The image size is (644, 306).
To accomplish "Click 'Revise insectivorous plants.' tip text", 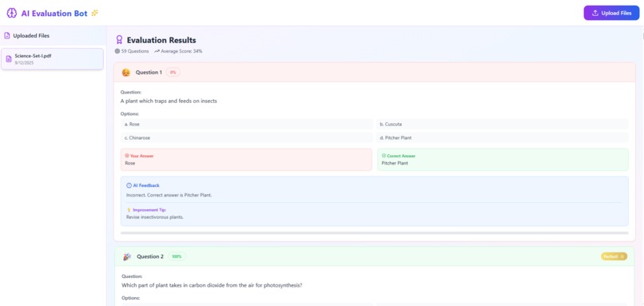I will click(x=155, y=217).
